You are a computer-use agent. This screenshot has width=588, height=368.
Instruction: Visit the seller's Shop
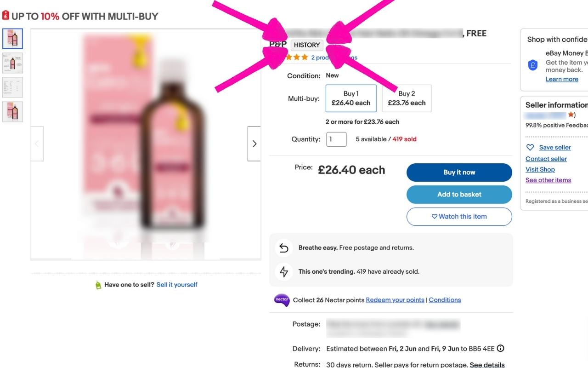(540, 169)
